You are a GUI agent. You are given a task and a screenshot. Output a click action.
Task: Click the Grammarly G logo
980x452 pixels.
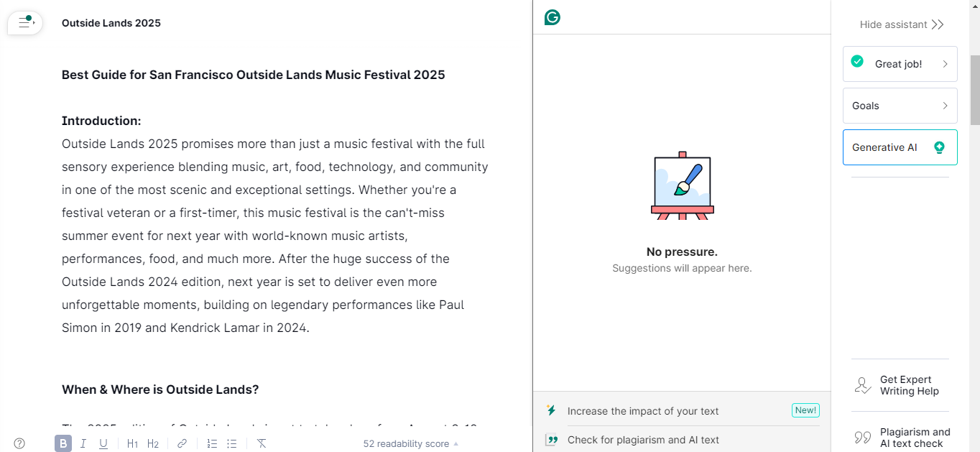tap(552, 17)
